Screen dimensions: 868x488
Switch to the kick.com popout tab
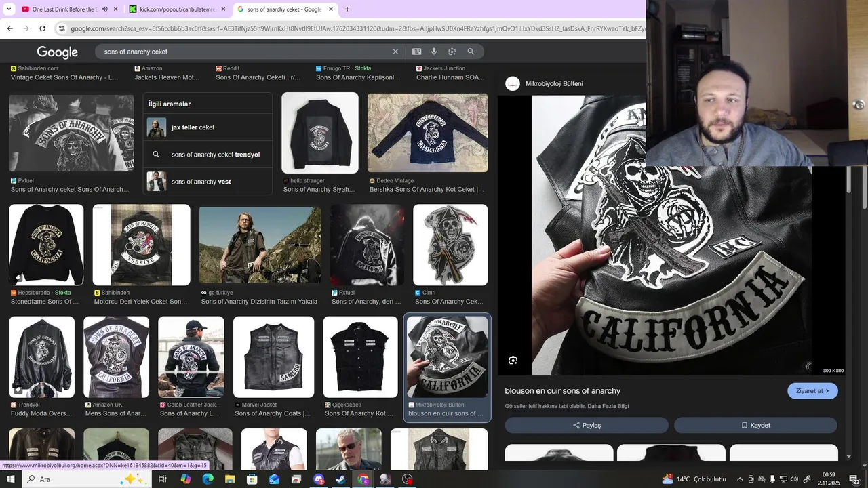[178, 9]
